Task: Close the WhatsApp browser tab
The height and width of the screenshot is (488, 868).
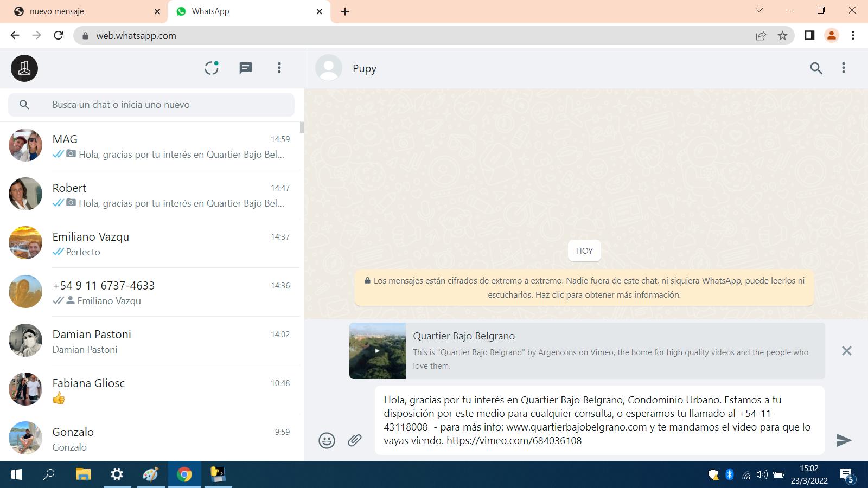Action: point(320,11)
